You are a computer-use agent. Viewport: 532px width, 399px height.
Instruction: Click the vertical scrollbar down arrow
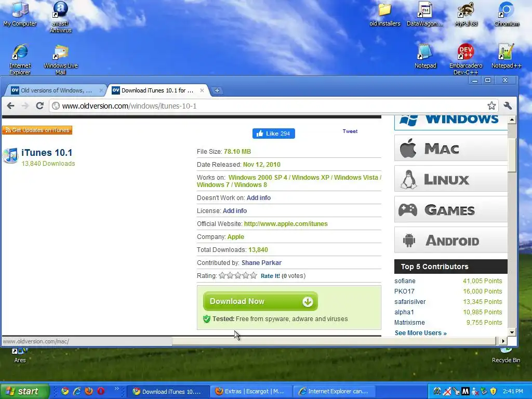pos(512,332)
